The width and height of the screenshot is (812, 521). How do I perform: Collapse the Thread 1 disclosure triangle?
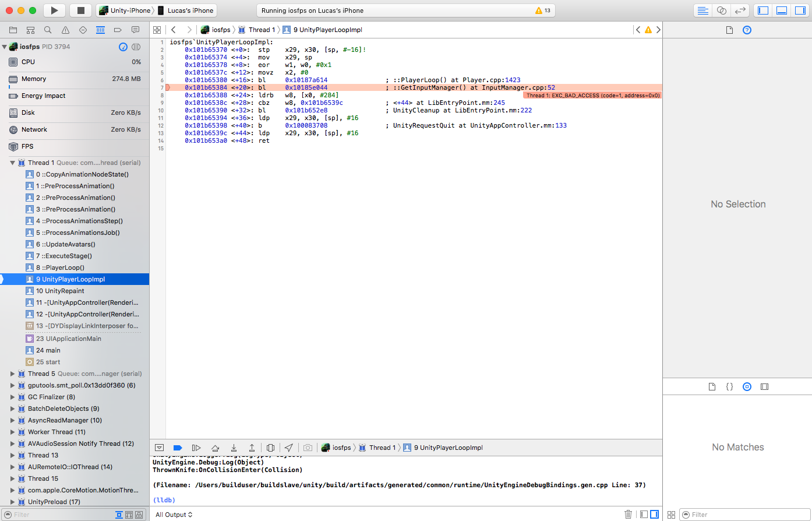12,163
